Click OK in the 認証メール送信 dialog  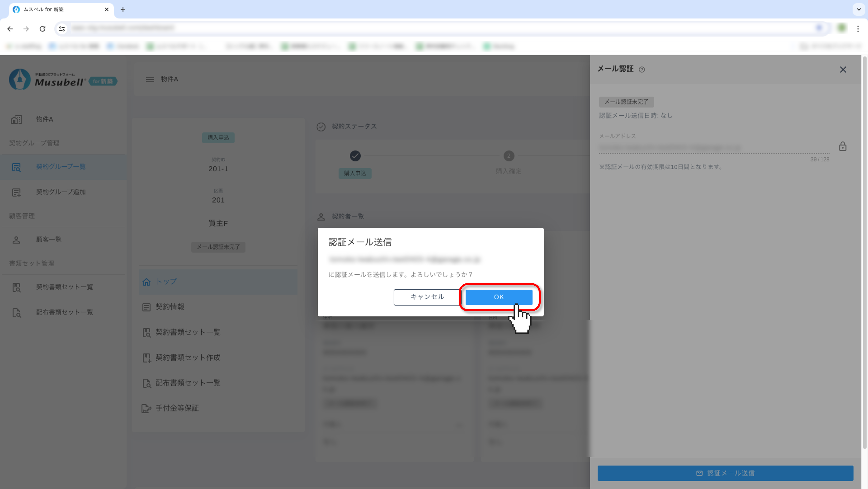[499, 297]
